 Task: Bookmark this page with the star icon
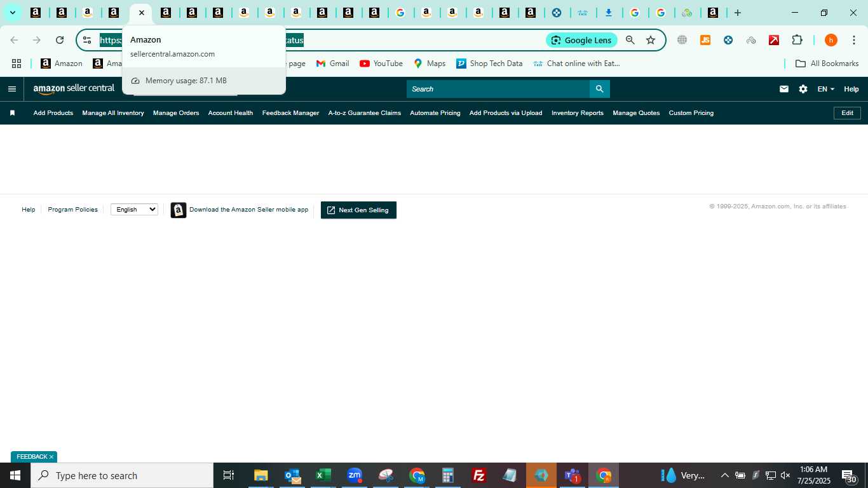(651, 40)
